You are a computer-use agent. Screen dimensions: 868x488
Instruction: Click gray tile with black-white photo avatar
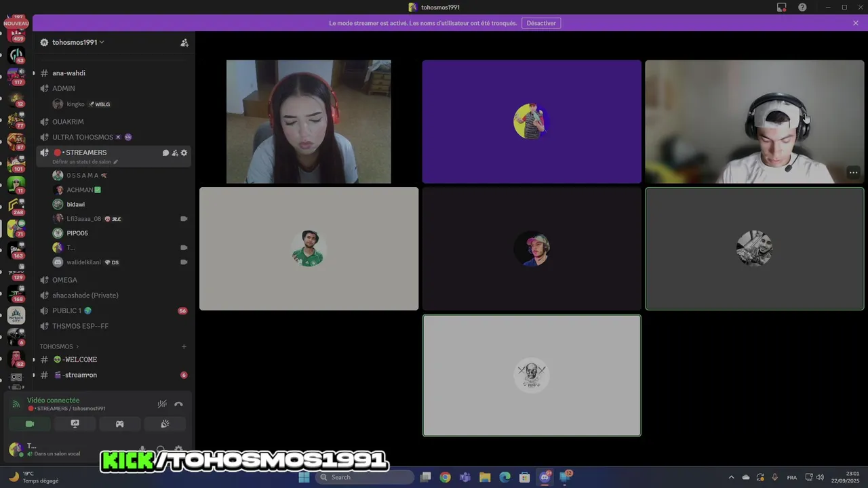pyautogui.click(x=755, y=249)
